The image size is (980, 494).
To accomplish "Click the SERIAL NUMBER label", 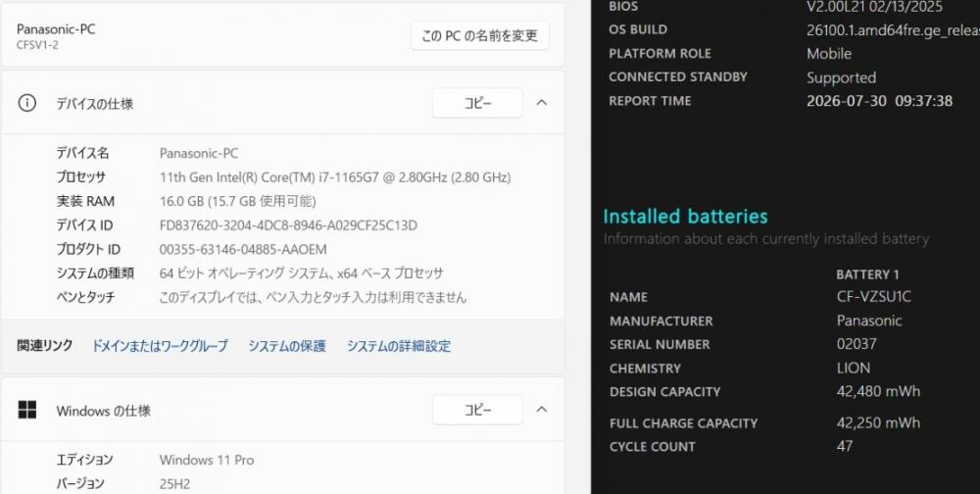I will click(660, 345).
